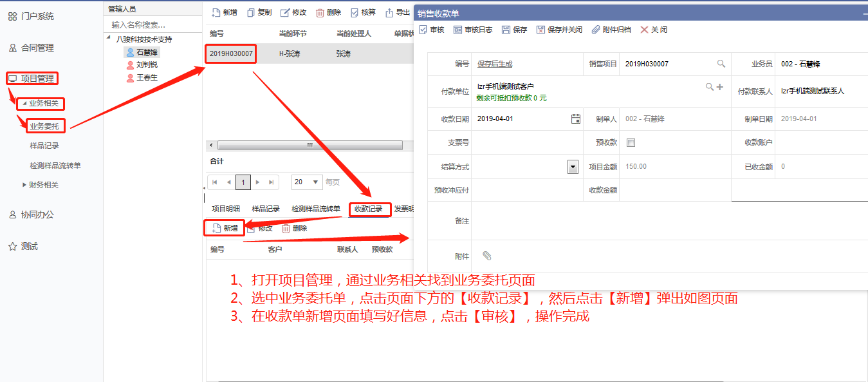Open 附件归档 paperclip tool
The width and height of the screenshot is (868, 382).
point(596,30)
